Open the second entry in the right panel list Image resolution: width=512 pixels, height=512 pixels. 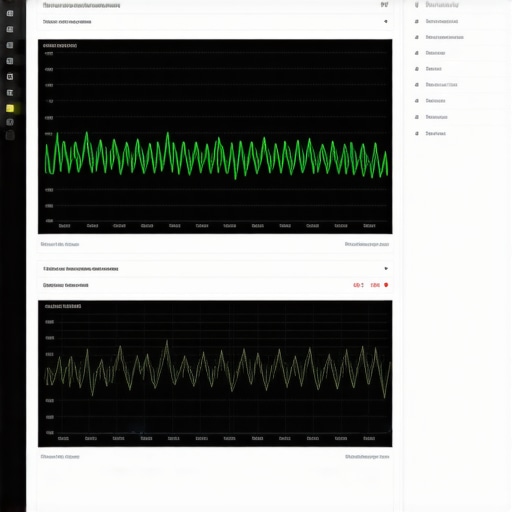pyautogui.click(x=445, y=37)
